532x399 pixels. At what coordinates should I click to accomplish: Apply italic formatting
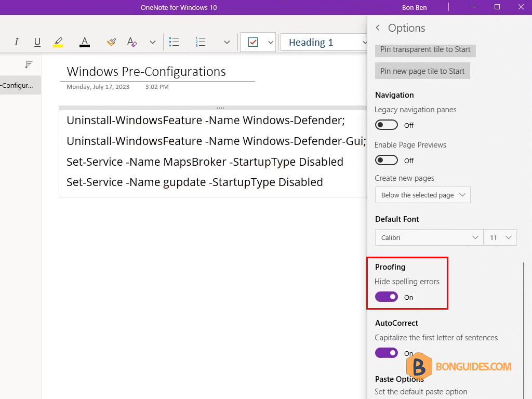click(16, 42)
